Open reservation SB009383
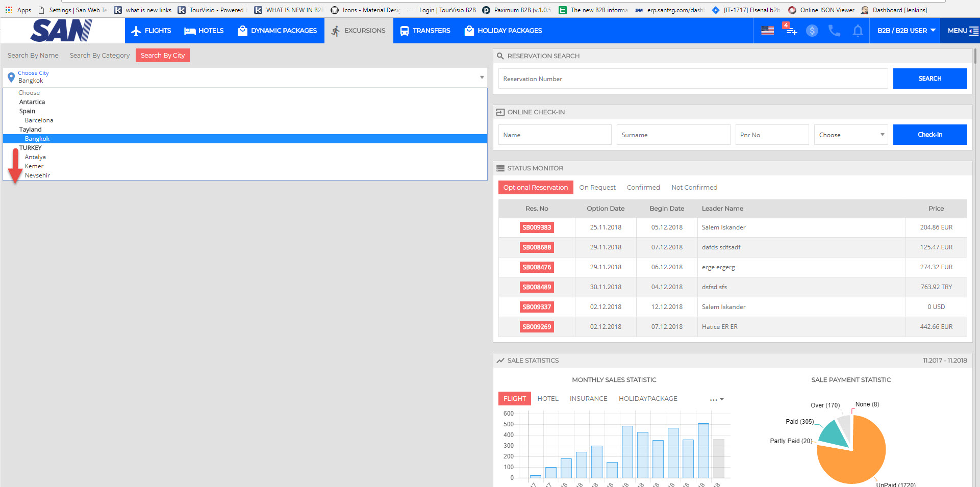 coord(537,227)
